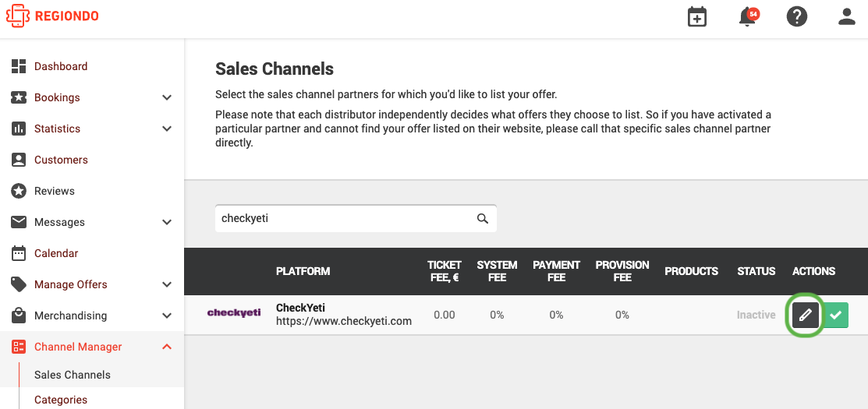
Task: Click Channel Manager menu label
Action: (78, 347)
